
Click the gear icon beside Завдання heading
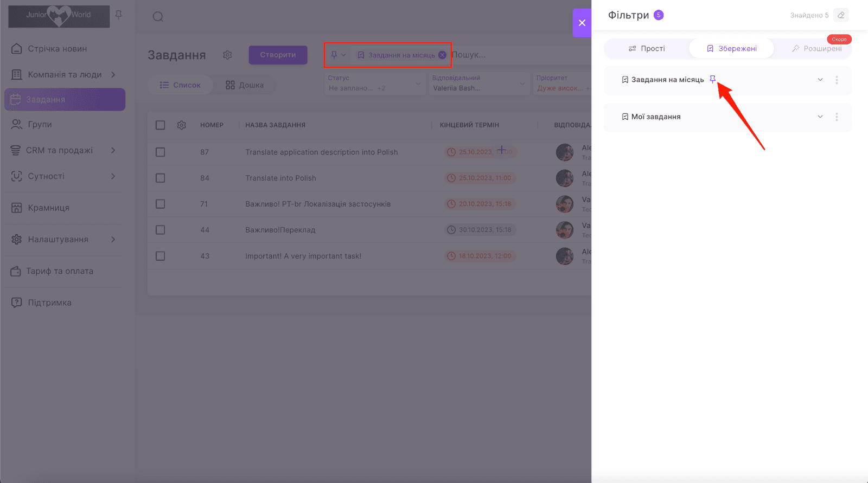227,55
